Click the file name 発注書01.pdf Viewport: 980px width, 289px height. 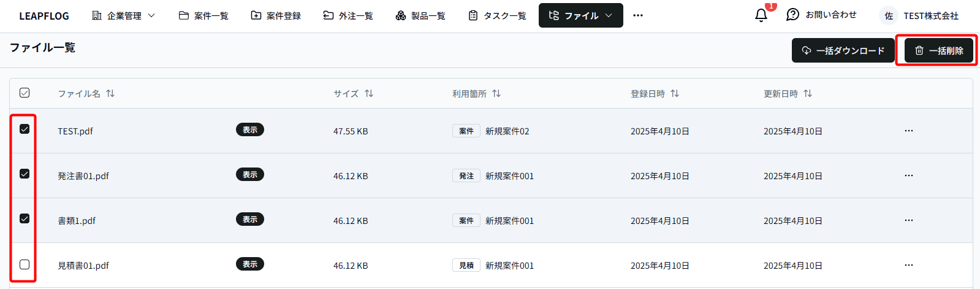[83, 176]
